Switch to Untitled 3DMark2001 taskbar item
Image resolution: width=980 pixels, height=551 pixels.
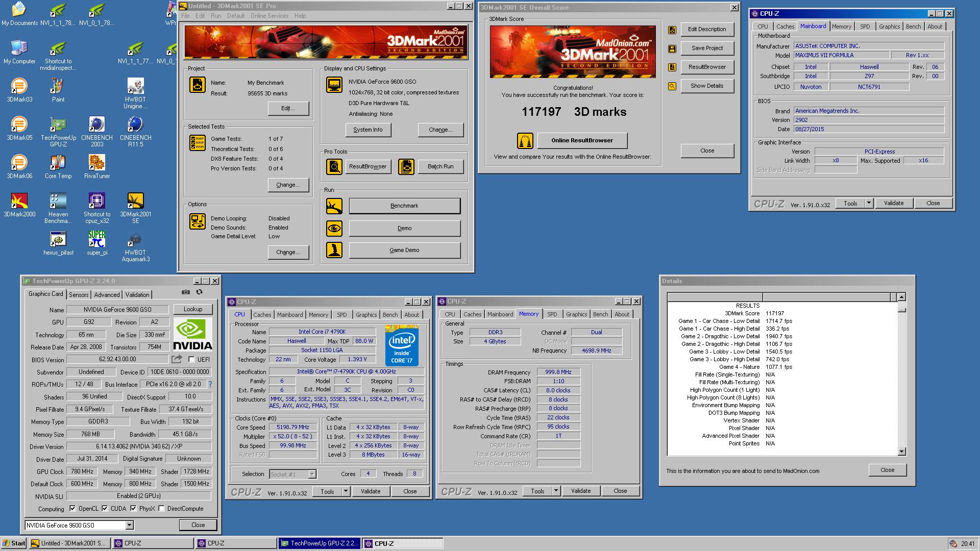point(69,543)
